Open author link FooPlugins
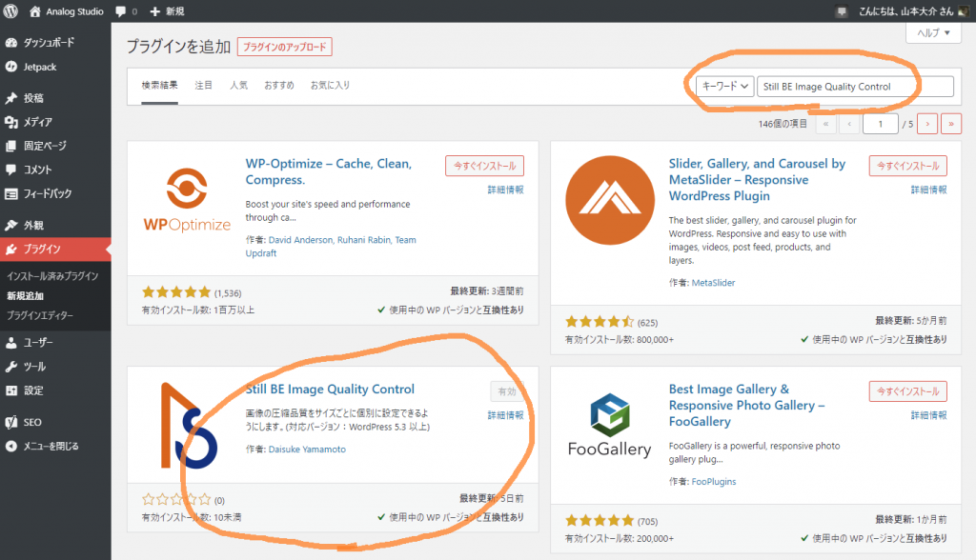 714,482
